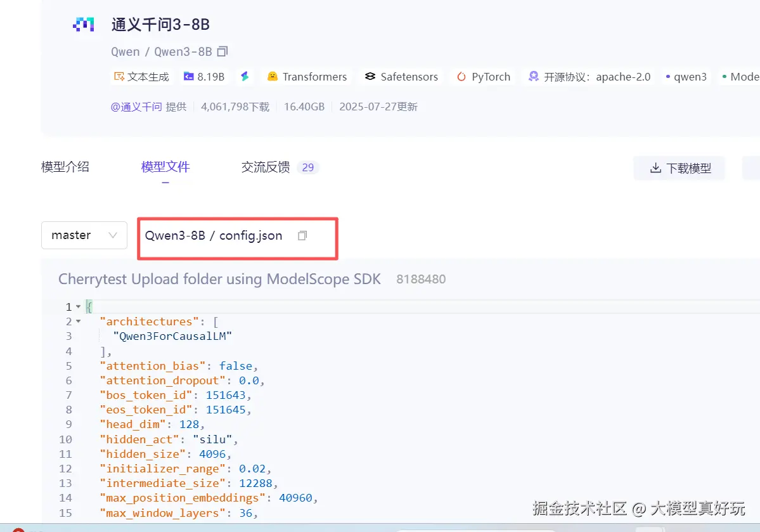Click the commit hash 8188480
The image size is (760, 532).
tap(421, 280)
